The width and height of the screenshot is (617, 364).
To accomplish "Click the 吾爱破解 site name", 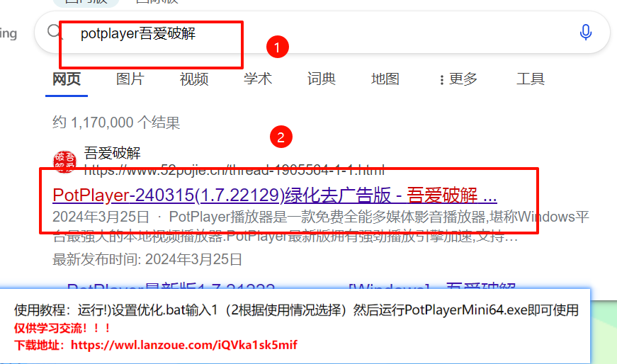I will pos(112,153).
